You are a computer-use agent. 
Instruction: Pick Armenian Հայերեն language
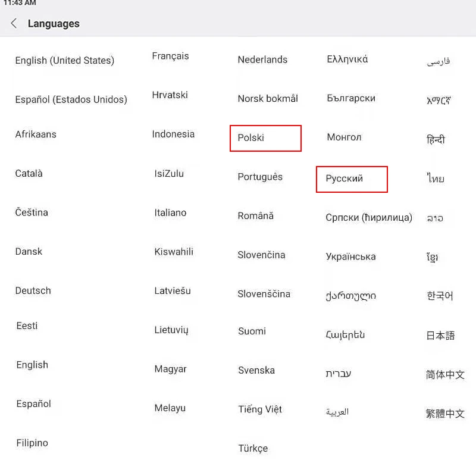click(x=345, y=335)
